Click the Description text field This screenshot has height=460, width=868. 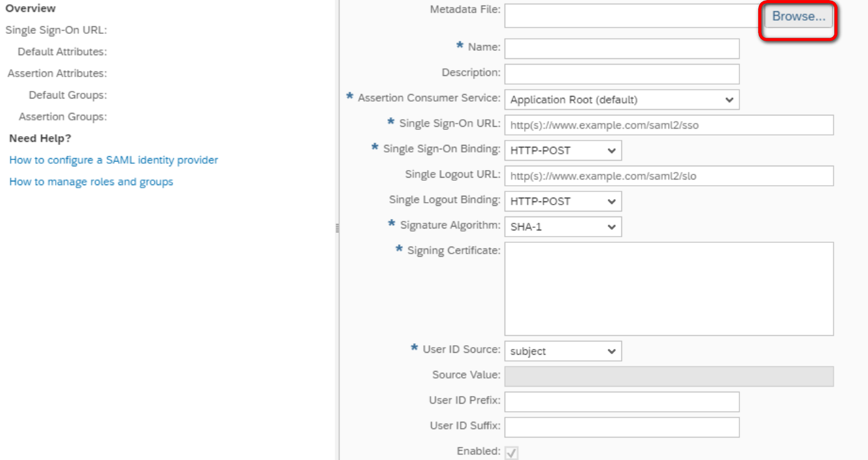(x=621, y=74)
